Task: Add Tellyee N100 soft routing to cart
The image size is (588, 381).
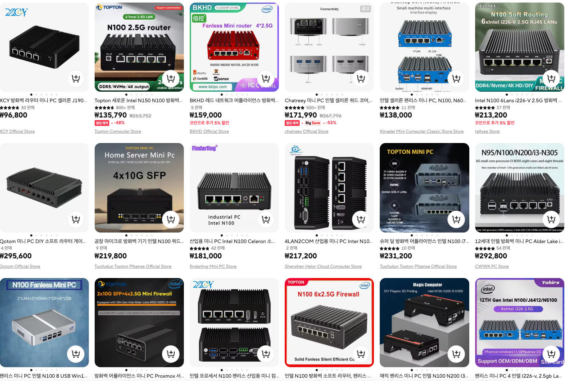Action: pos(551,78)
